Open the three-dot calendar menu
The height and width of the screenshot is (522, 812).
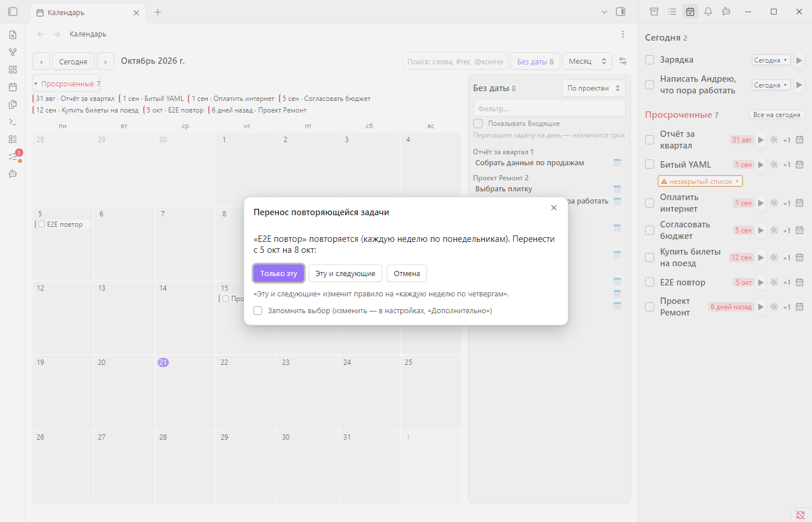(623, 34)
